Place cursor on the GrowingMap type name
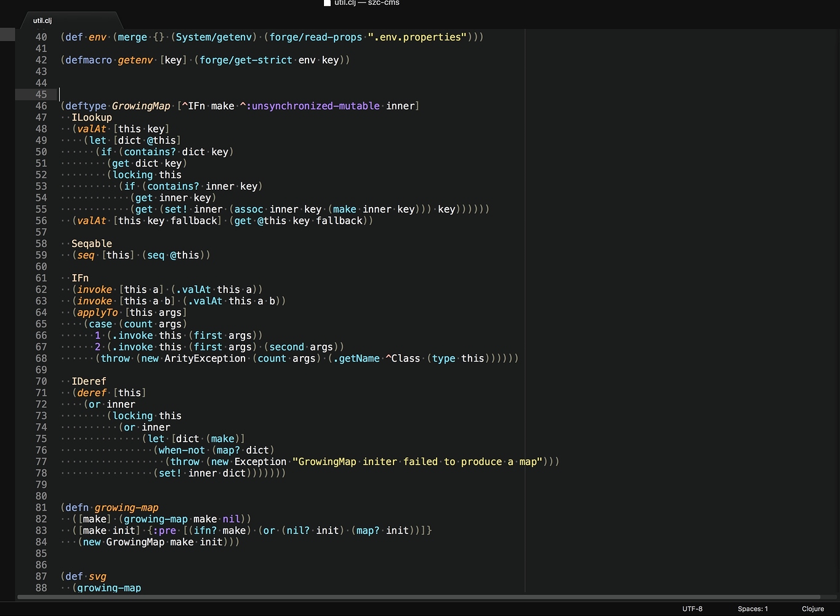 click(x=141, y=105)
